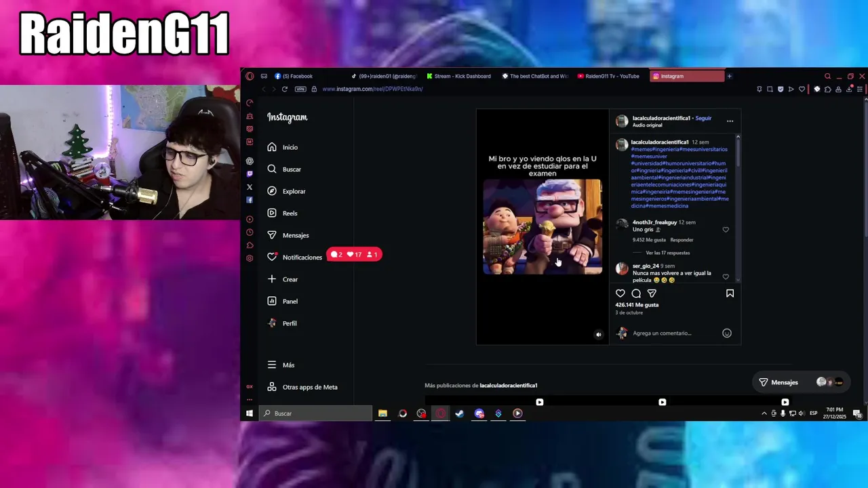Open Inicio in Instagram sidebar
Viewport: 868px width, 488px height.
coord(283,147)
